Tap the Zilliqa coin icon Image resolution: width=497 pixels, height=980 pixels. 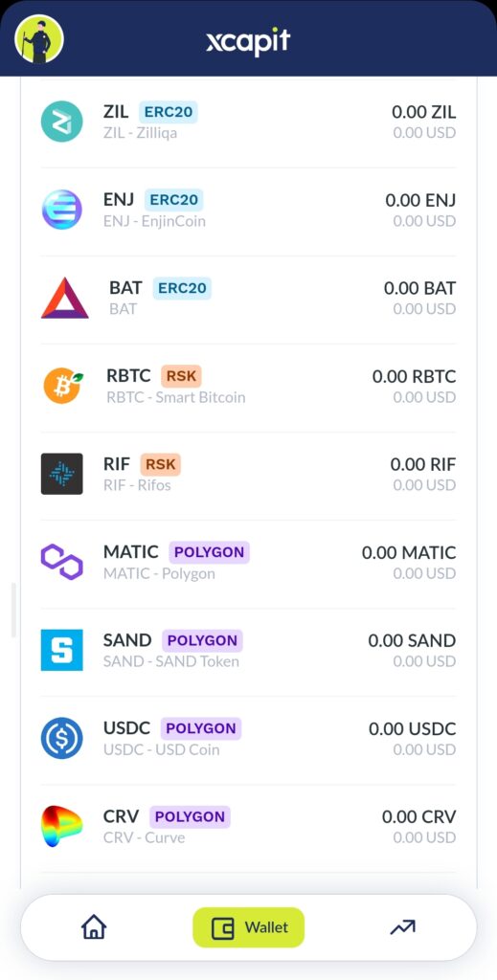point(62,122)
